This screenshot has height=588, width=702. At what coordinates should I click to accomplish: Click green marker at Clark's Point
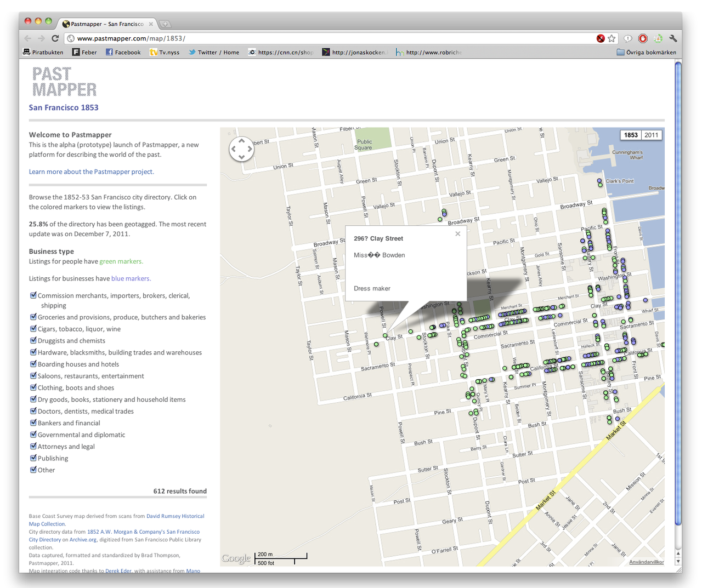coord(600,185)
